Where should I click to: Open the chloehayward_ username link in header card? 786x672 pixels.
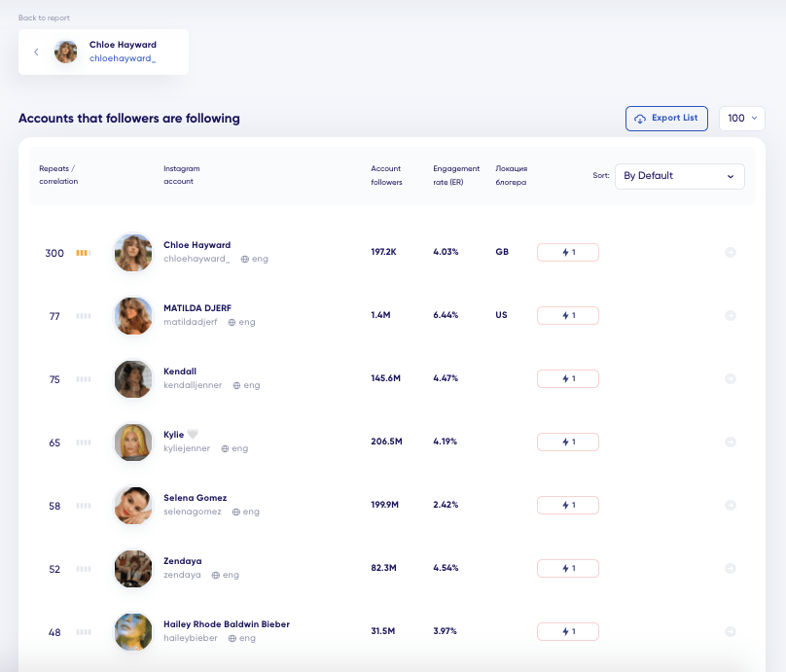123,58
